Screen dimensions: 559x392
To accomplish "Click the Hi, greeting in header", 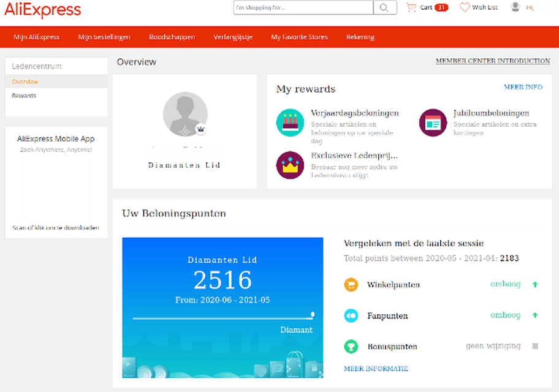I will [530, 7].
